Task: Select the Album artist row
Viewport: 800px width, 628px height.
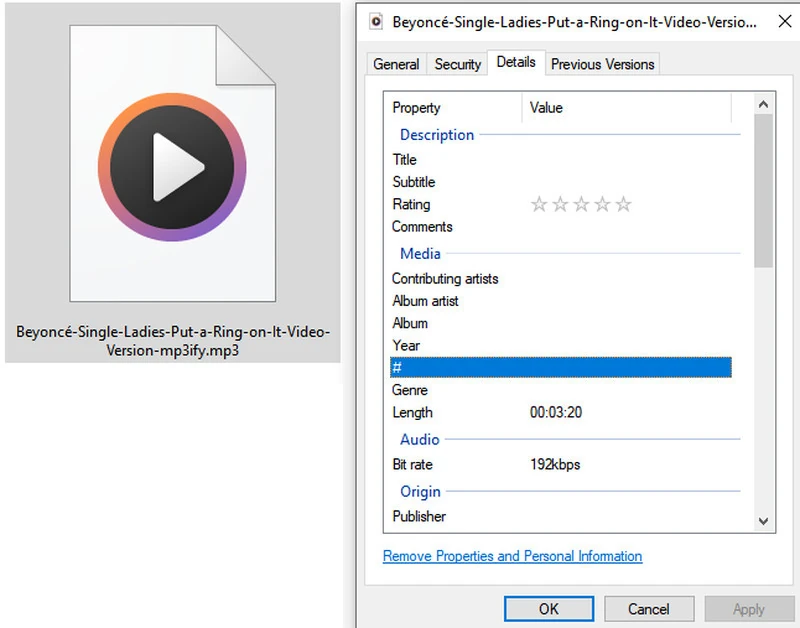Action: (x=561, y=301)
